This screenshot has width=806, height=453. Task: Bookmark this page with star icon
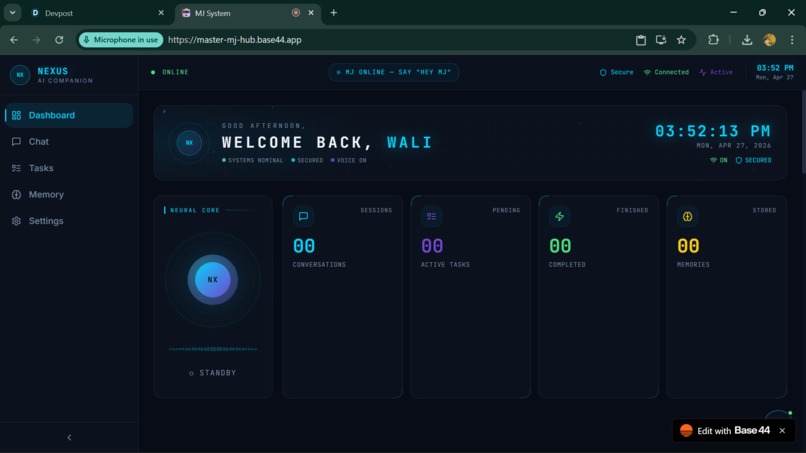coord(681,40)
